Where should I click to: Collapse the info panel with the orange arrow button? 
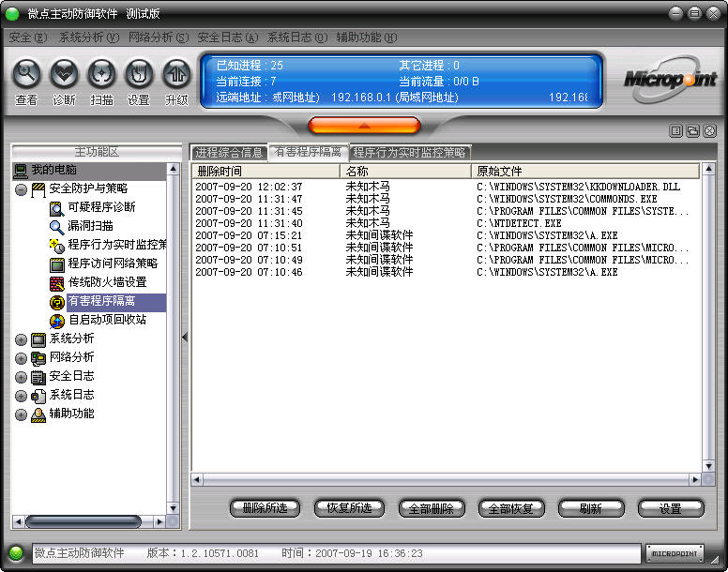coord(364,126)
